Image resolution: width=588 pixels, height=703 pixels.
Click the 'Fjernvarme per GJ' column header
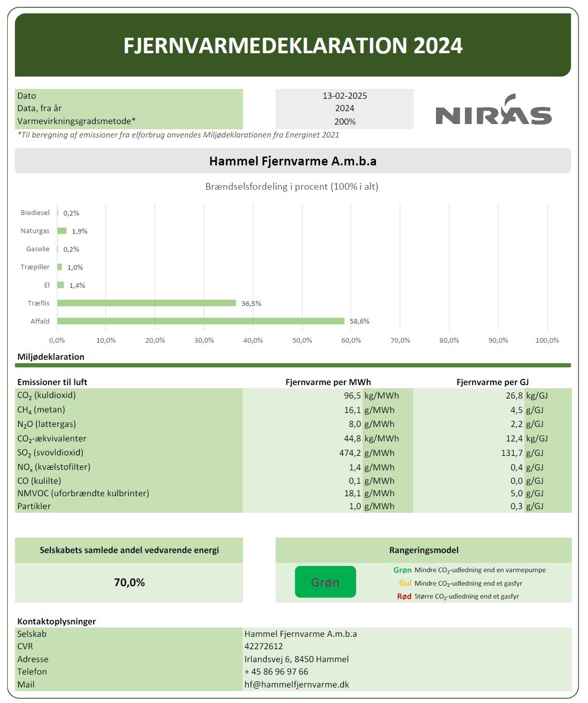pos(492,382)
